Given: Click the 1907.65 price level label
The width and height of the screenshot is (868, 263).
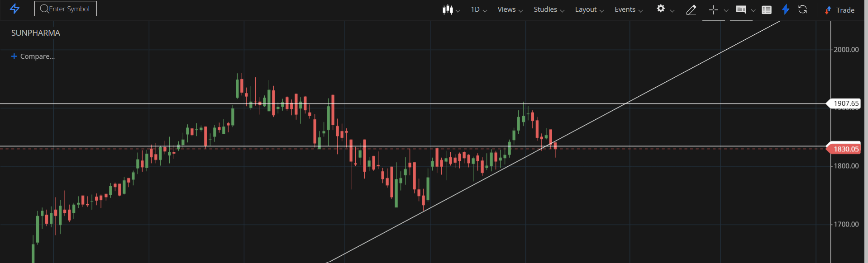Looking at the screenshot, I should click(x=844, y=103).
